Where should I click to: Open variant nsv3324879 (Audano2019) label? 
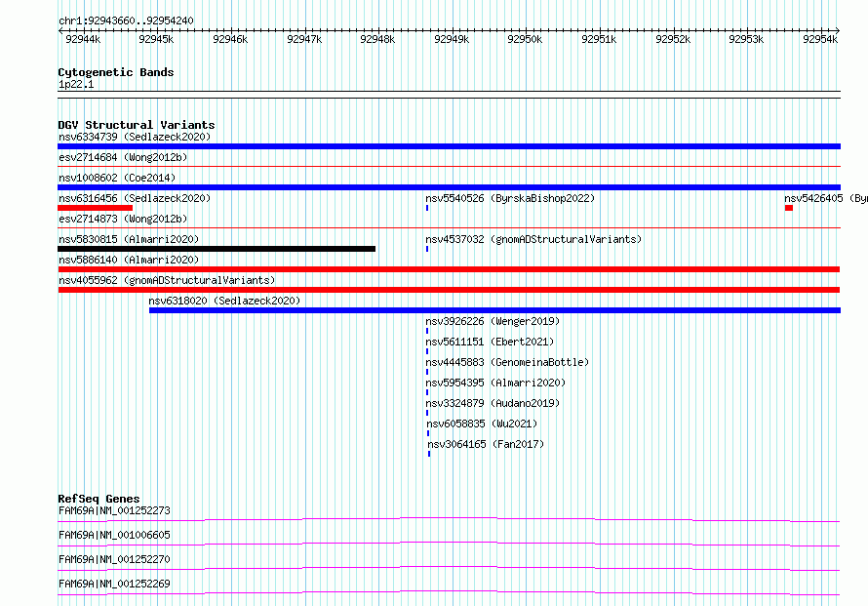point(493,403)
